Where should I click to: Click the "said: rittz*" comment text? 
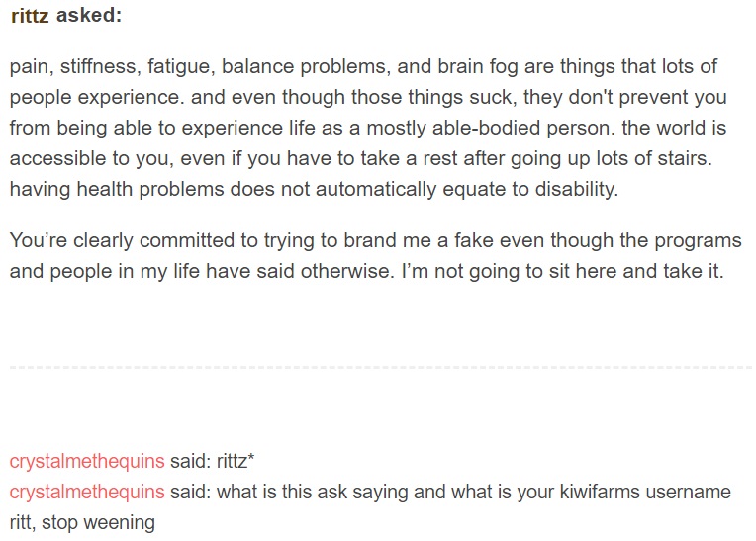tap(212, 461)
